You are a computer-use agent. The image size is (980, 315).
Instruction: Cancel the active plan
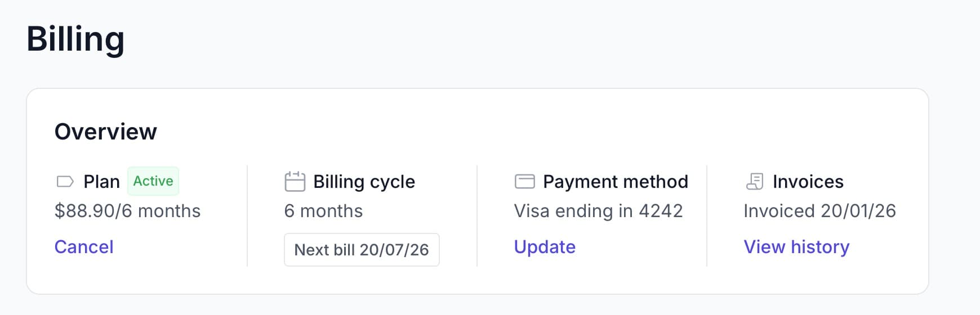(84, 247)
